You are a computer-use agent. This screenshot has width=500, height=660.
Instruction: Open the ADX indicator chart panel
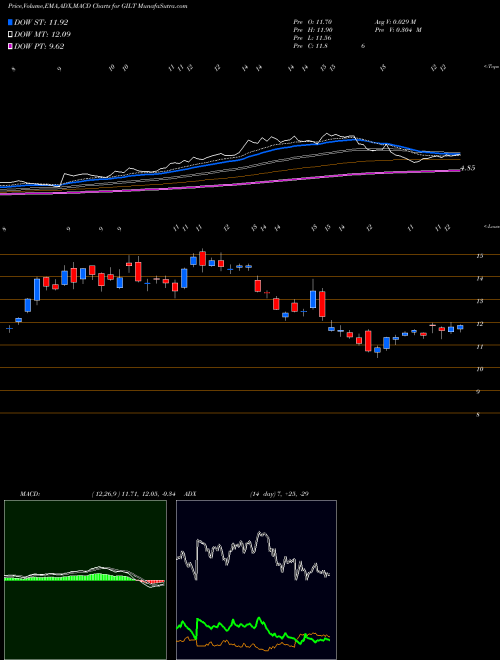(x=256, y=580)
